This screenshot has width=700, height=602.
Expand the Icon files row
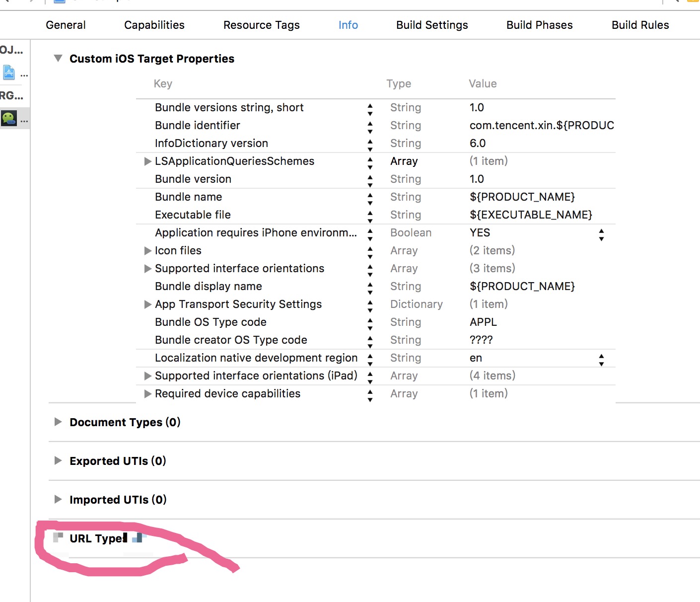[x=147, y=251]
